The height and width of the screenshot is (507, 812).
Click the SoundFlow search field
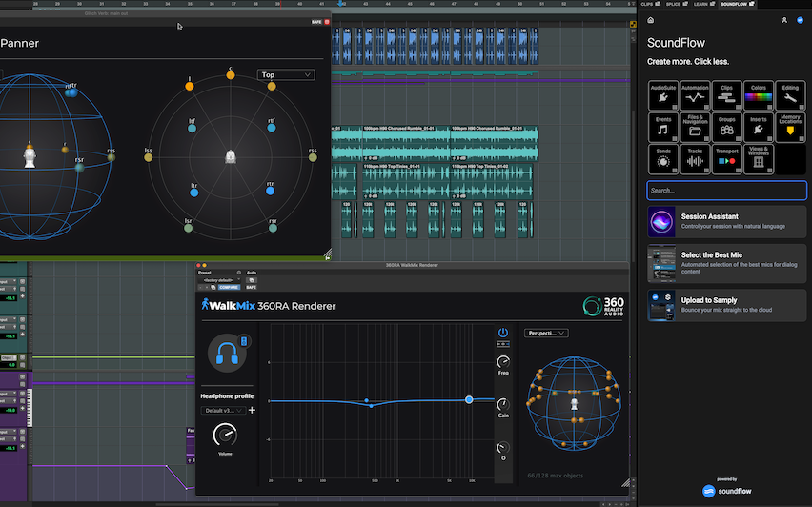pyautogui.click(x=726, y=191)
